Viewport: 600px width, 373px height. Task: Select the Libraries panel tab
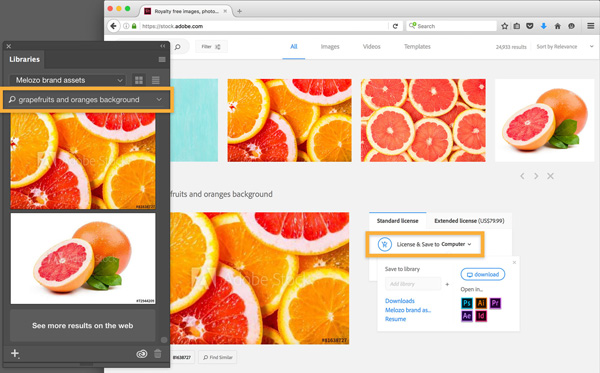tap(24, 59)
